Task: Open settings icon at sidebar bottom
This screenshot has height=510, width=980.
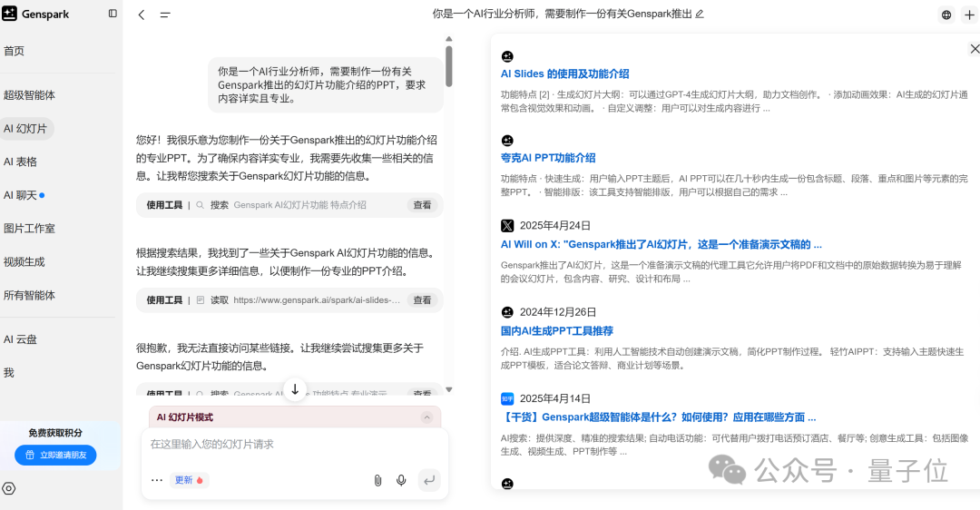Action: tap(9, 489)
